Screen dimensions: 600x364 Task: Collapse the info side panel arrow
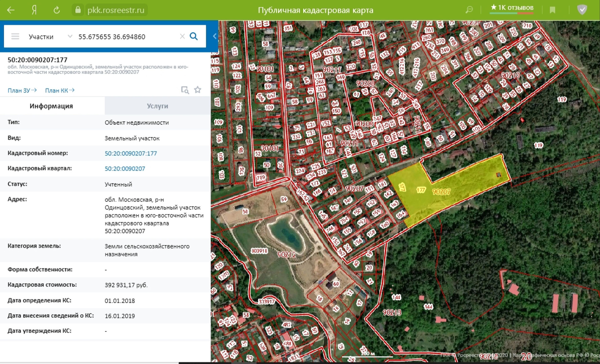[215, 36]
